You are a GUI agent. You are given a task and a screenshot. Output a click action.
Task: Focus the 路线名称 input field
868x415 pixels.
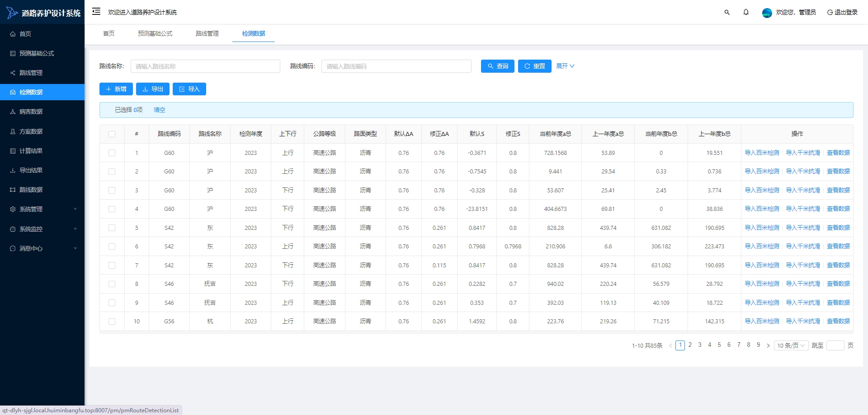coord(205,66)
